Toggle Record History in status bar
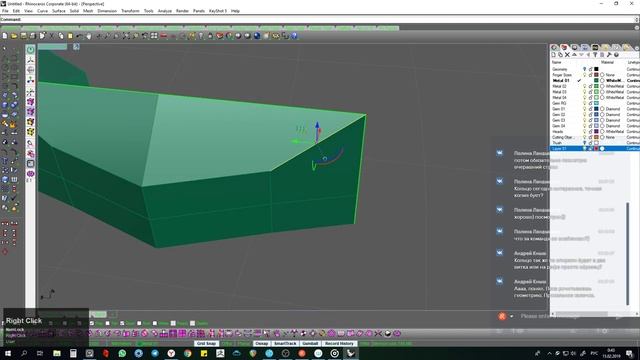The image size is (640, 360). coord(339,344)
